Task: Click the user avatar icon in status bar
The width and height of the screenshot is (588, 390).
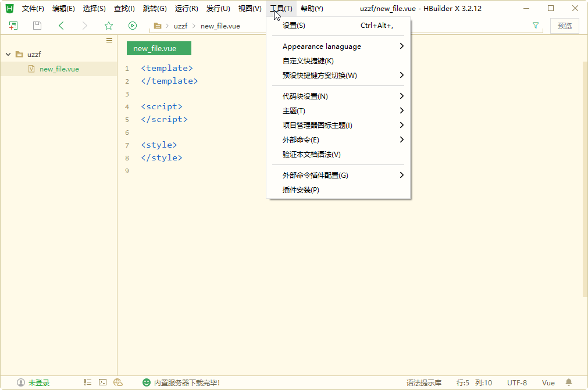Action: coord(20,382)
